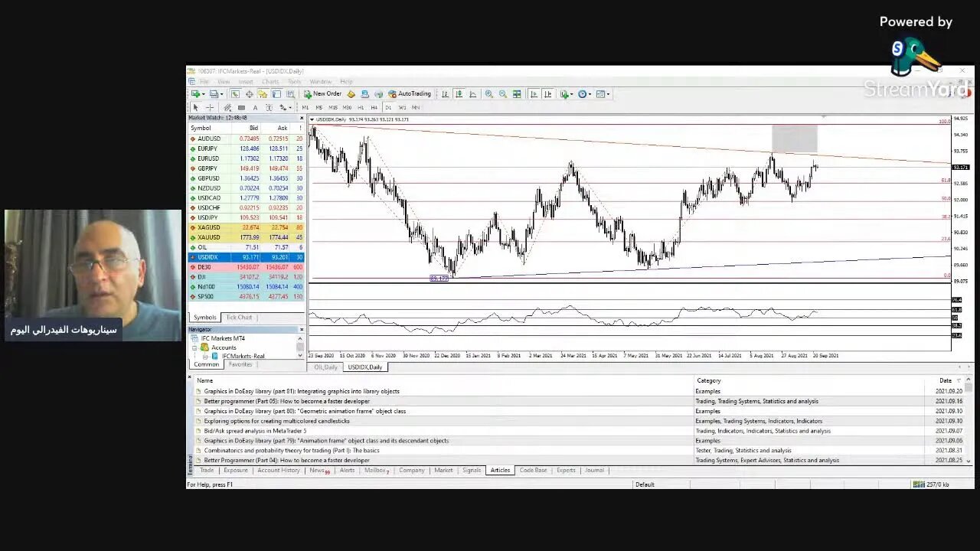The width and height of the screenshot is (980, 551).
Task: Toggle the Navigator window star-folder icon
Action: coord(263,94)
